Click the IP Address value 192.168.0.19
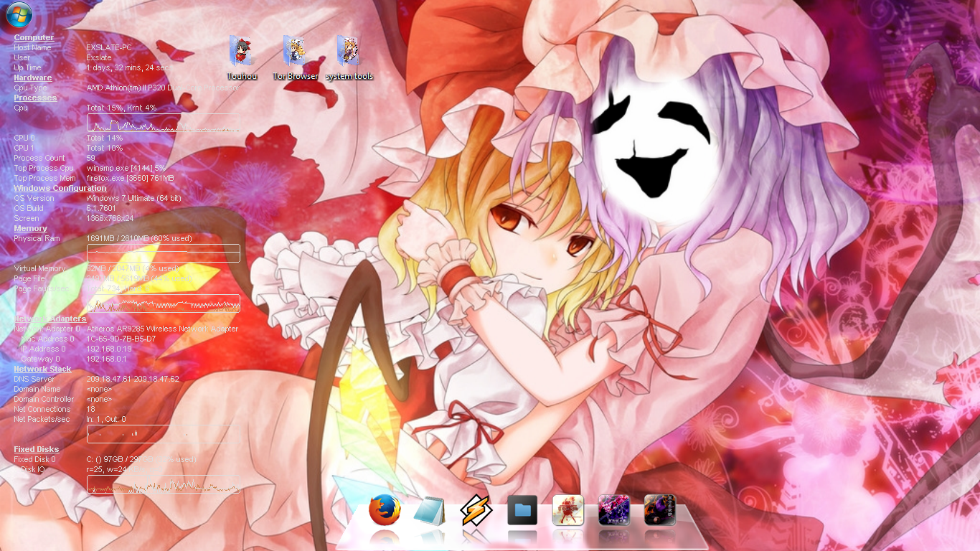The image size is (980, 551). 109,349
